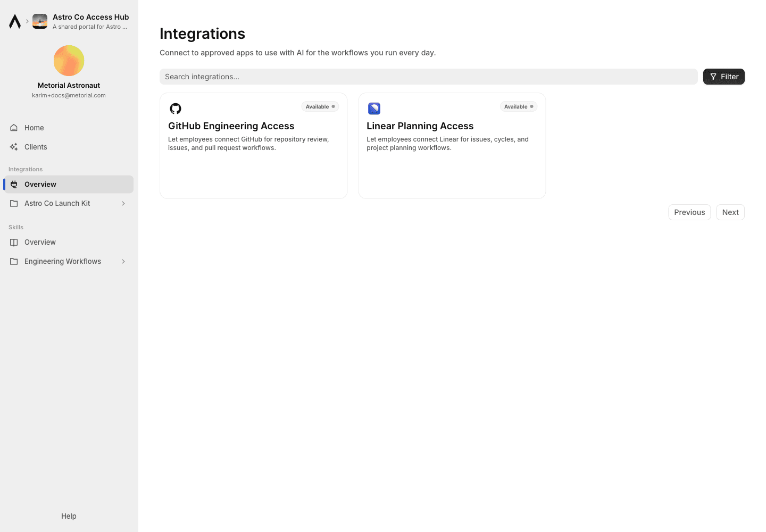Click the Engineering Workflows folder icon

point(14,261)
